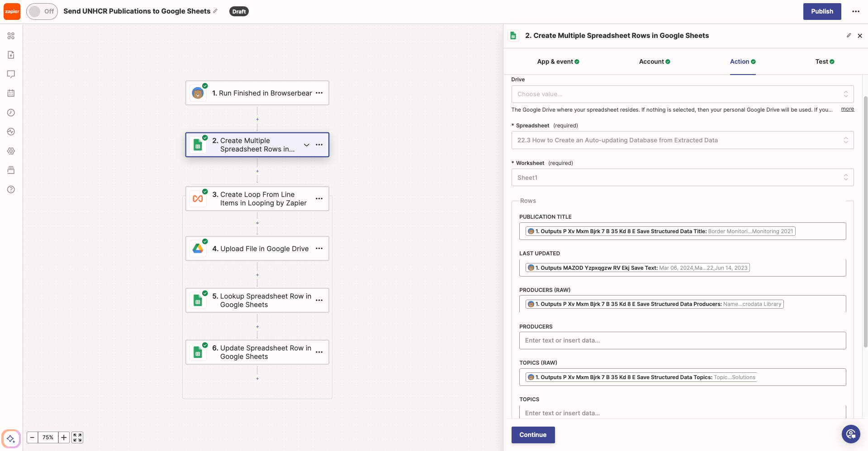The image size is (868, 451).
Task: Add a step after step 6
Action: 257,379
